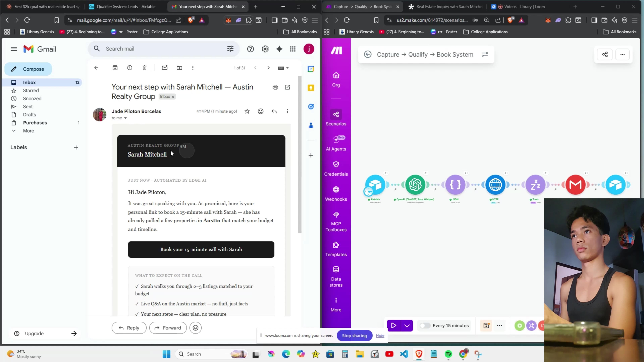Click the reply arrow beside the timestamp
644x362 pixels.
(x=274, y=111)
